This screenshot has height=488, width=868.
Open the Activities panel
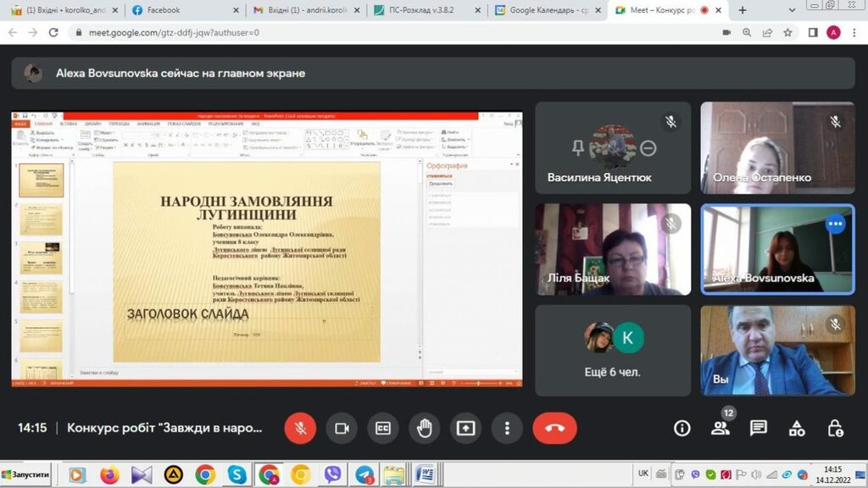pyautogui.click(x=797, y=428)
